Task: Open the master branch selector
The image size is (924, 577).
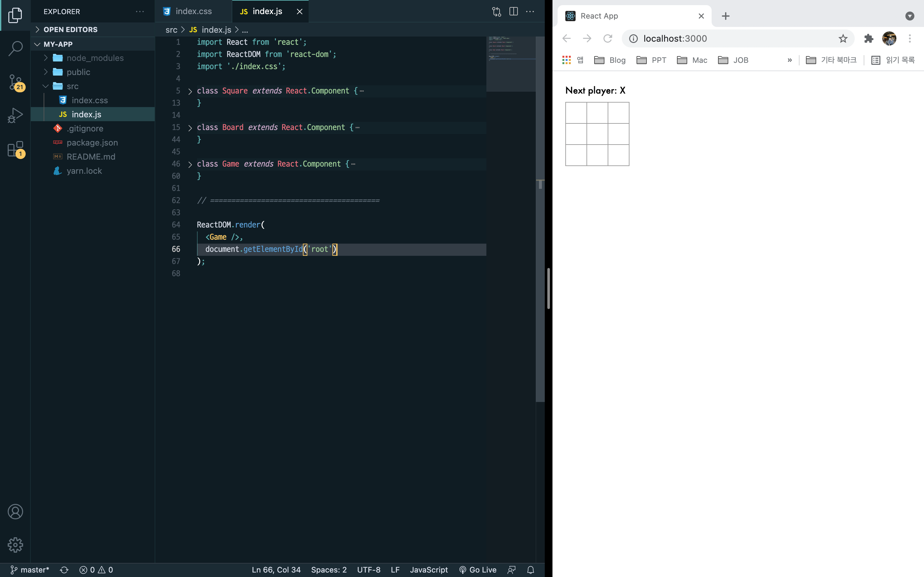Action: [30, 570]
